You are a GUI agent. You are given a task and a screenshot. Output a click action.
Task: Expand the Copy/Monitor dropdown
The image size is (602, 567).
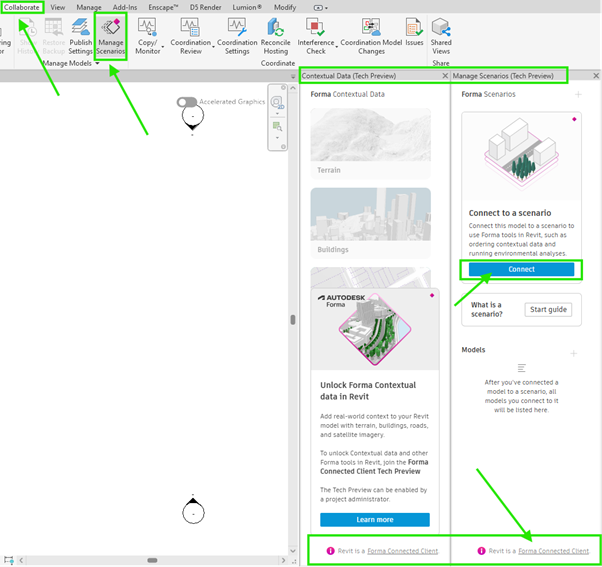pyautogui.click(x=163, y=47)
